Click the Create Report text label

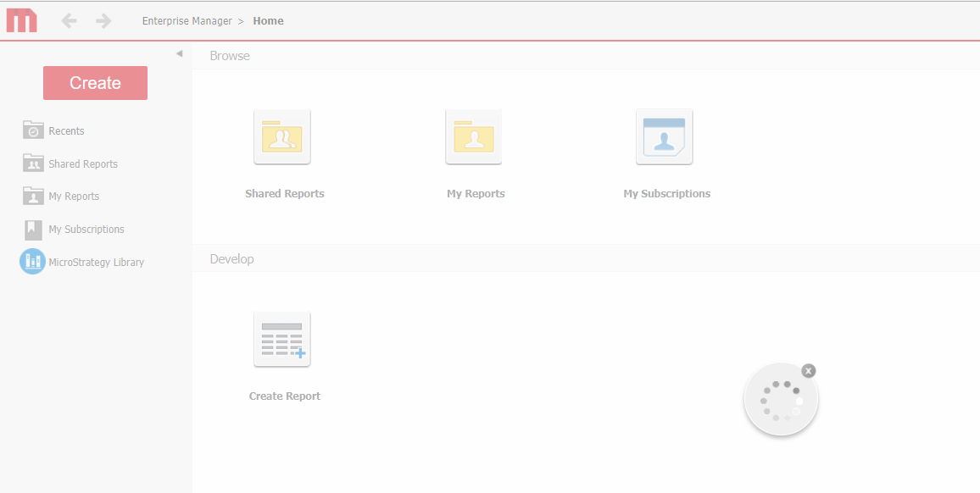point(285,396)
